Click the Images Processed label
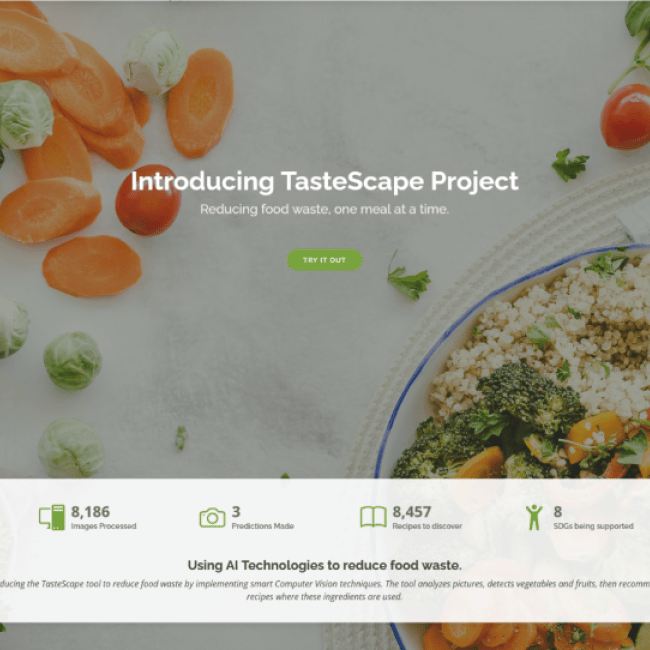The image size is (650, 650). click(x=104, y=526)
